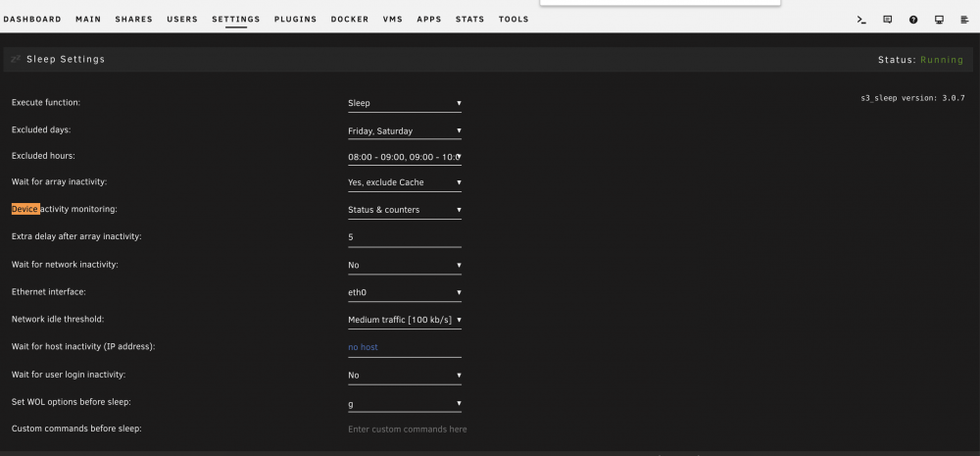Click the Sleep Settings zZ icon
This screenshot has height=456, width=980.
pos(16,59)
